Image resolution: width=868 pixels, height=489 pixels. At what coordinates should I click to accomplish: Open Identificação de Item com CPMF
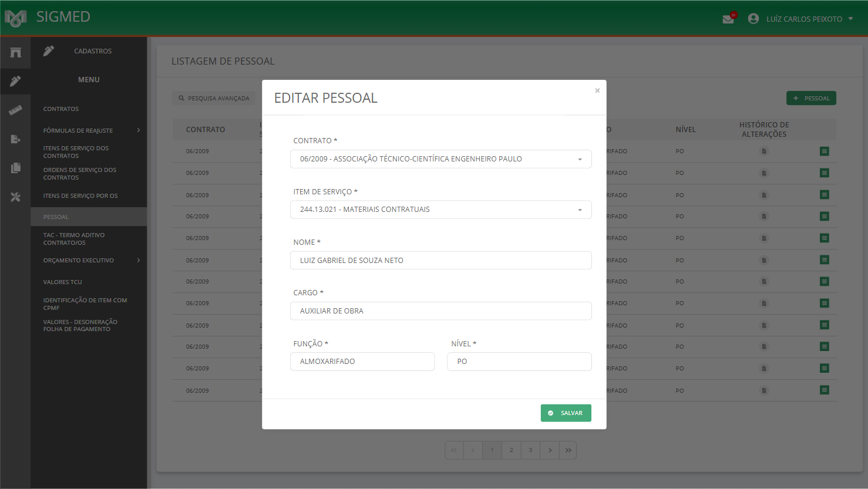click(85, 304)
